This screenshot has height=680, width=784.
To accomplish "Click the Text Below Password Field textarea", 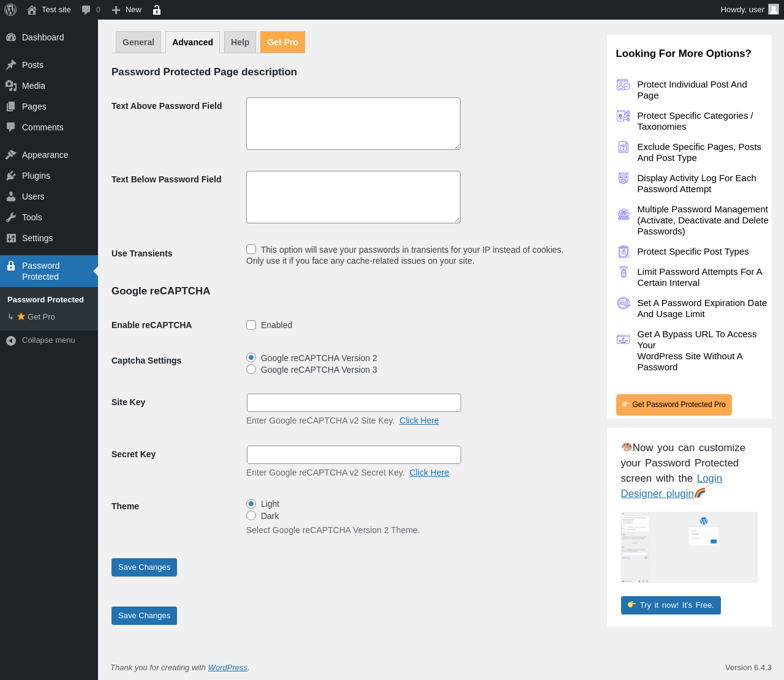I will pyautogui.click(x=353, y=197).
